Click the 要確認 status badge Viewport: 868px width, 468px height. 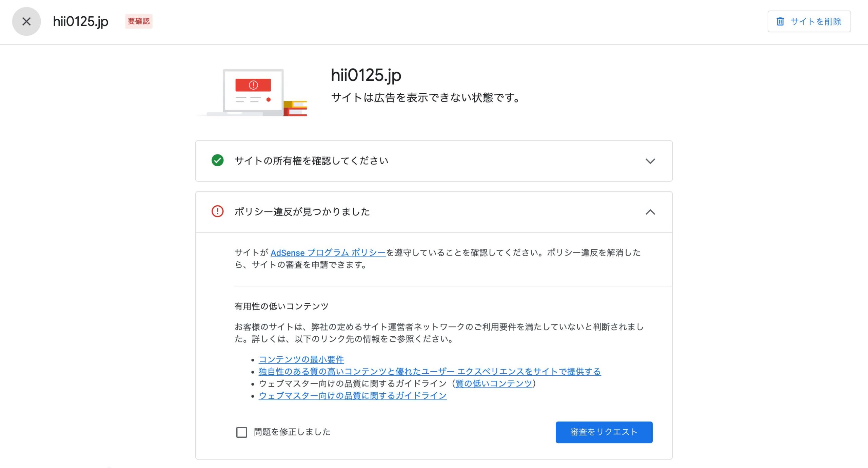click(139, 21)
